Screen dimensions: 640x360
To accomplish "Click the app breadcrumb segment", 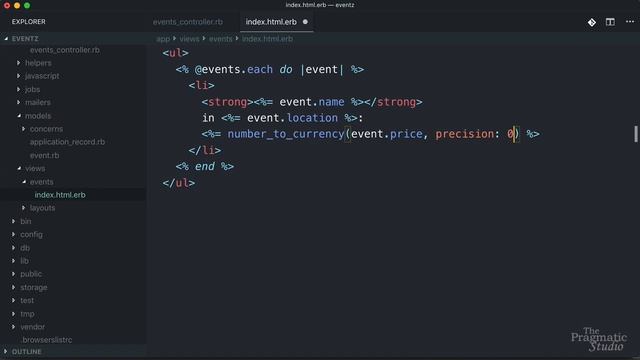I will [162, 39].
